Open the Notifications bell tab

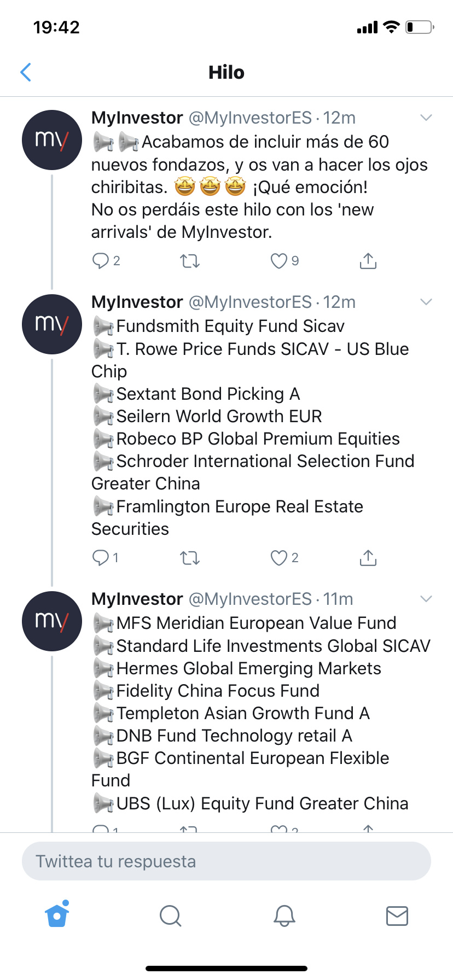[x=284, y=915]
